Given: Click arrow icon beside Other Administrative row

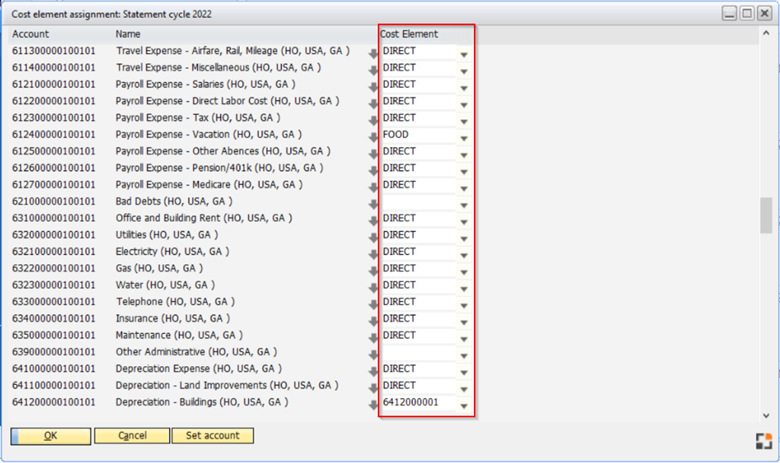Looking at the screenshot, I should click(x=373, y=353).
